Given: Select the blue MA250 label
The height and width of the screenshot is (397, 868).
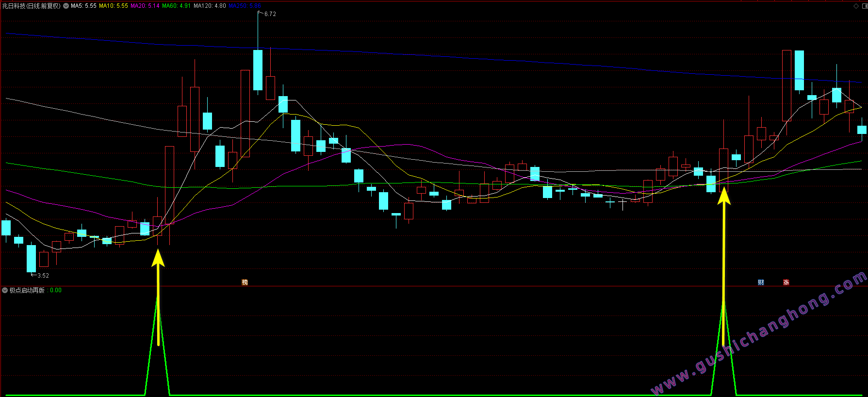Looking at the screenshot, I should [245, 6].
